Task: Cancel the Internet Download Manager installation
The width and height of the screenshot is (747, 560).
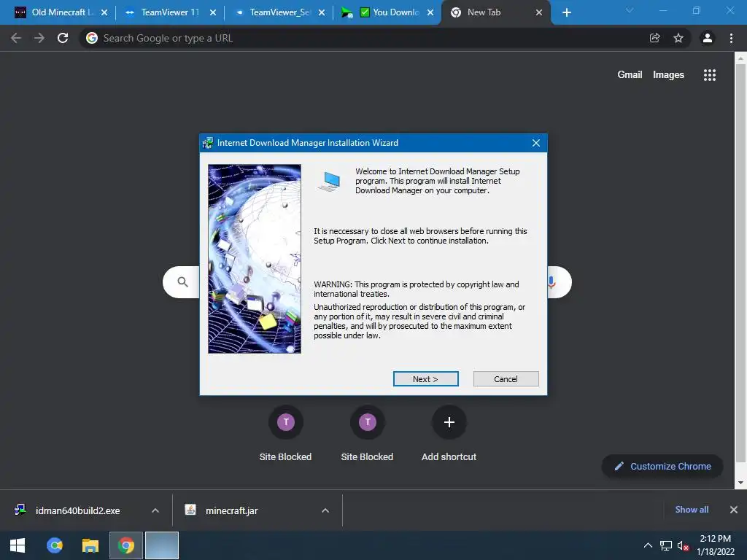Action: click(506, 379)
